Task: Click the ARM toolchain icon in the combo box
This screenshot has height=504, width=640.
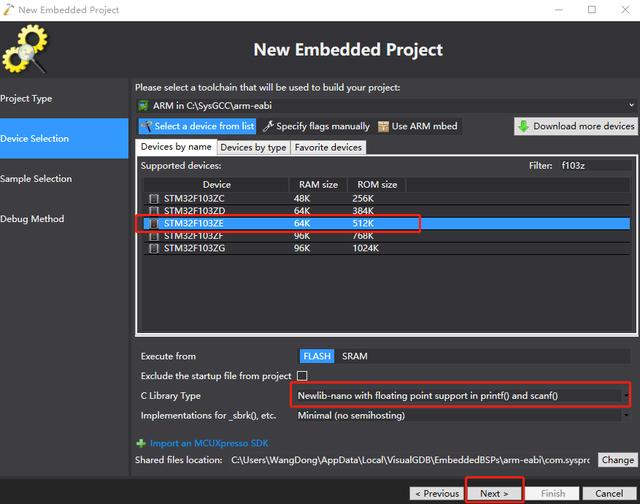Action: [143, 106]
